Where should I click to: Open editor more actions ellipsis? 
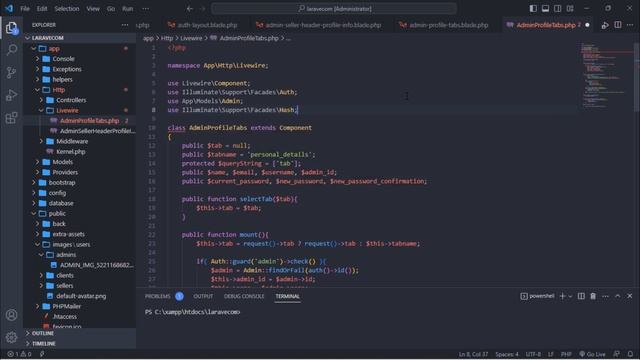tap(630, 25)
